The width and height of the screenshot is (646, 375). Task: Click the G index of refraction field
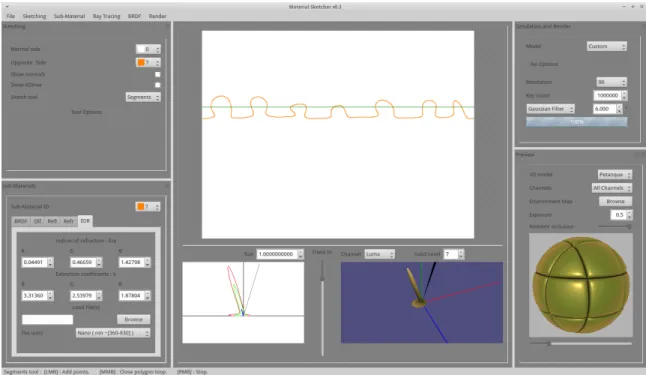click(83, 262)
